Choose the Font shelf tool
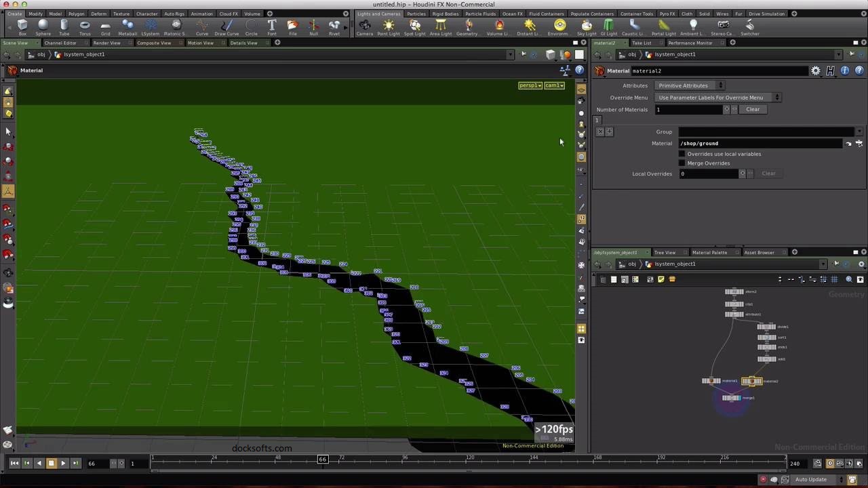 [272, 27]
